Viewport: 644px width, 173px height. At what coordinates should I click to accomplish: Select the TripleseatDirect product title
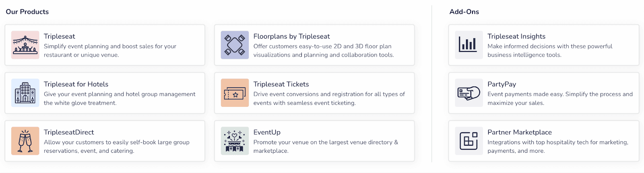coord(69,132)
